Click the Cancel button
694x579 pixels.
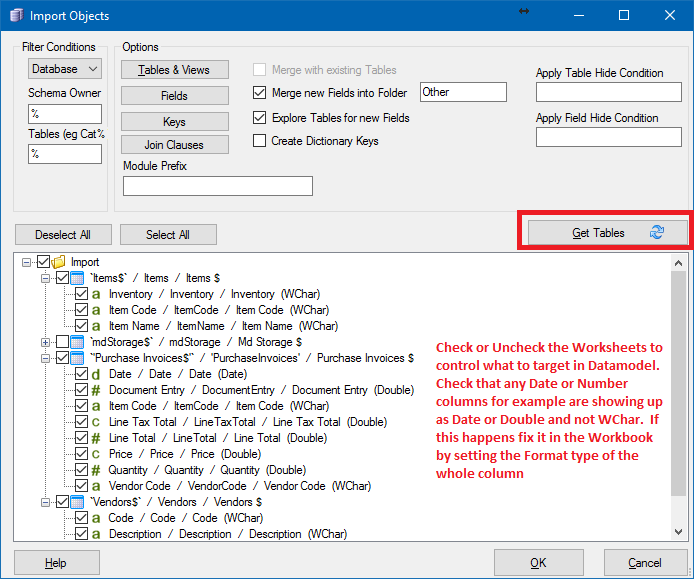645,563
